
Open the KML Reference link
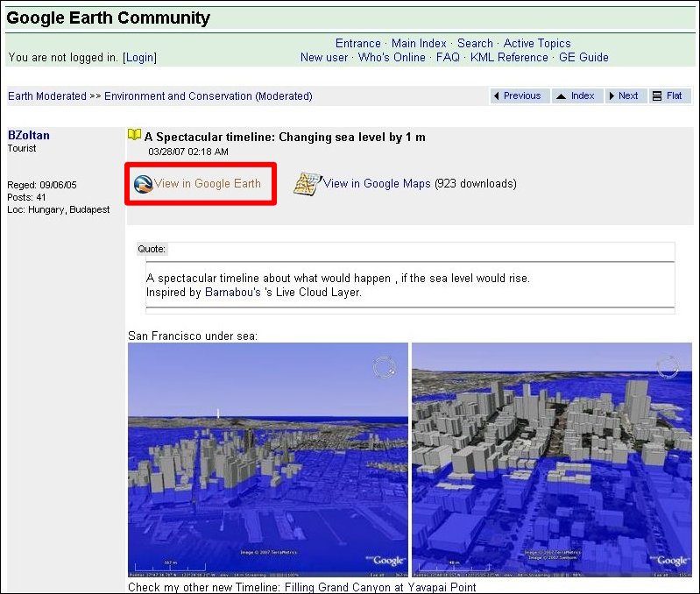[x=509, y=58]
